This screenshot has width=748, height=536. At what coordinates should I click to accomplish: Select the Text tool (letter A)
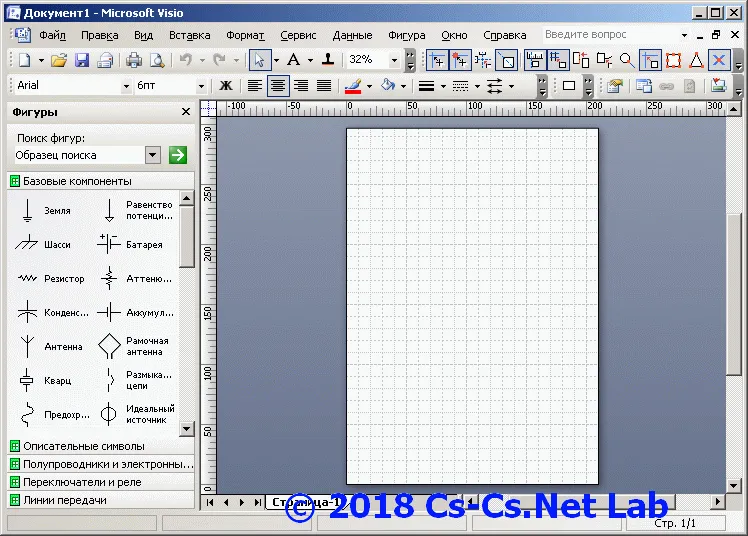[293, 60]
